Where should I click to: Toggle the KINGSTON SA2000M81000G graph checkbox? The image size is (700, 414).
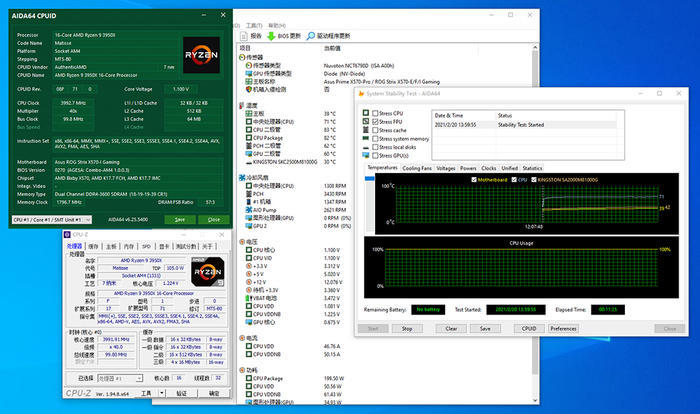(534, 180)
